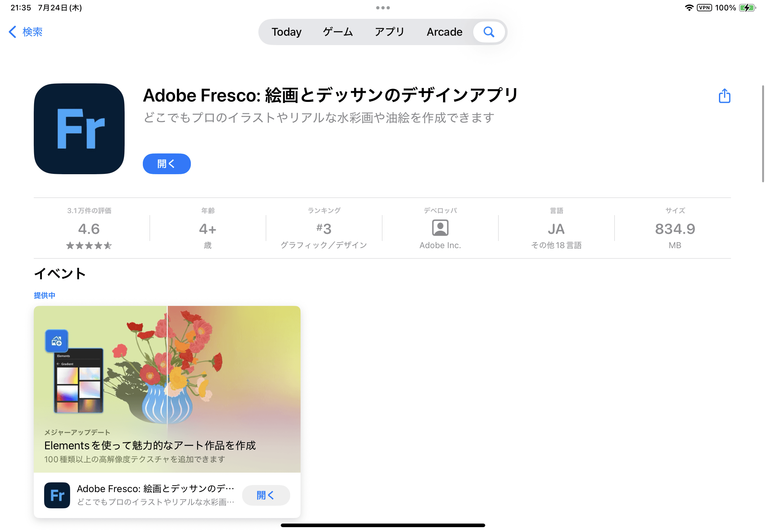This screenshot has width=766, height=532.
Task: Tap the vertical scrollbar on right edge
Action: click(x=762, y=134)
